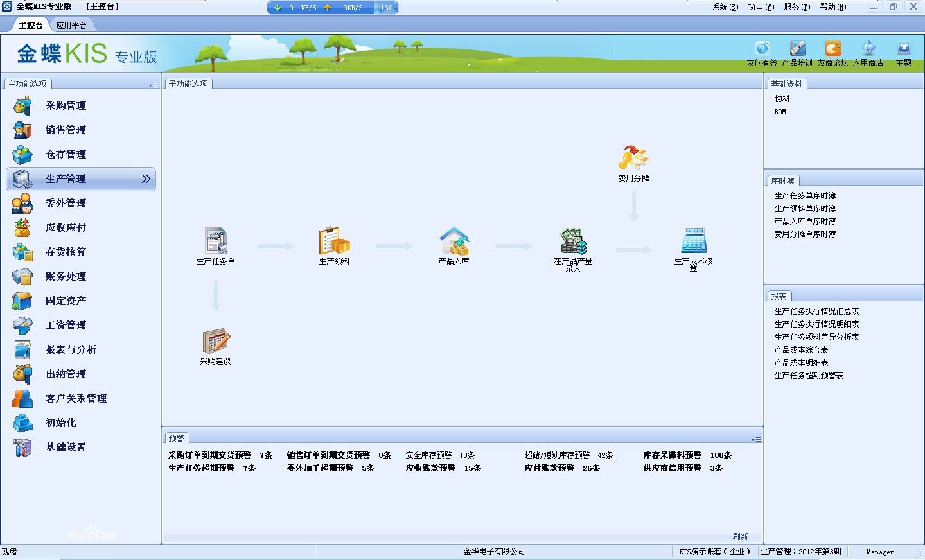The height and width of the screenshot is (560, 925).
Task: Open the 存货核算 module icon
Action: pos(22,252)
